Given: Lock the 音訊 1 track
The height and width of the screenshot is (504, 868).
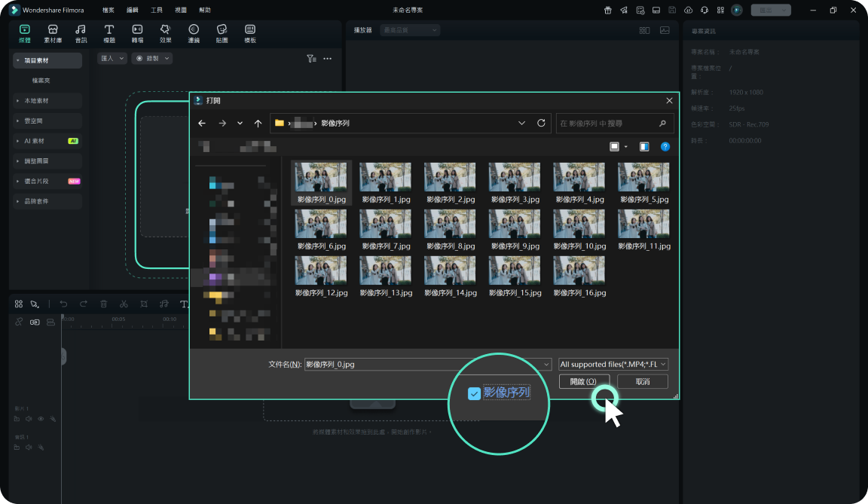Looking at the screenshot, I should [17, 447].
